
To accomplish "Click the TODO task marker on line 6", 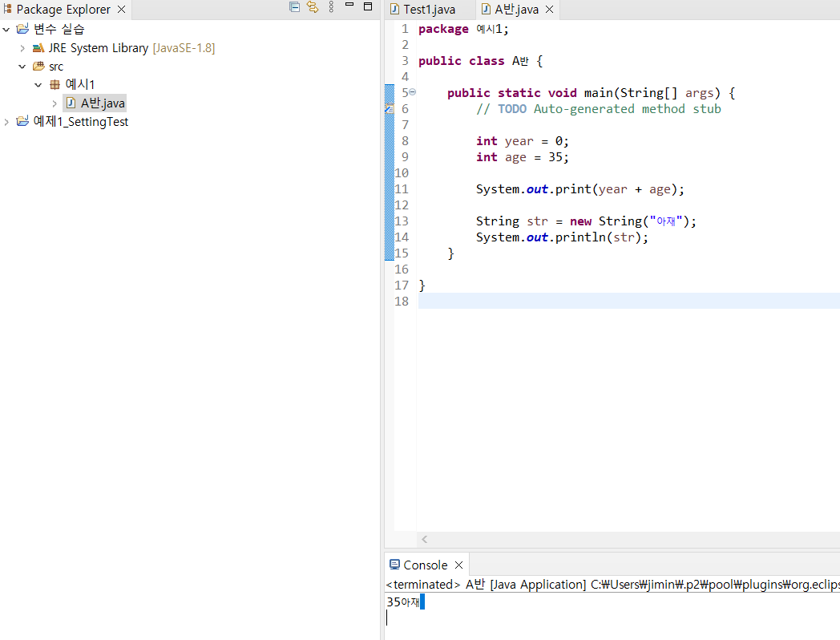I will [x=390, y=109].
